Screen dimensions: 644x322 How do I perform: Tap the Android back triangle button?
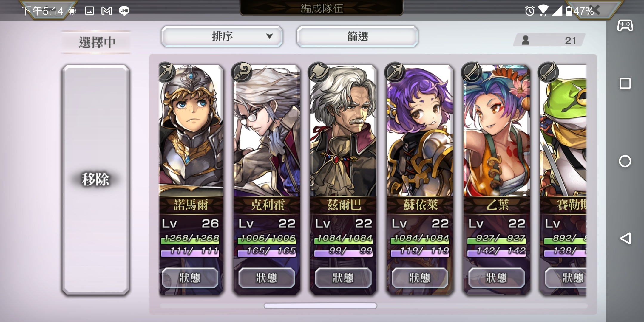coord(625,239)
